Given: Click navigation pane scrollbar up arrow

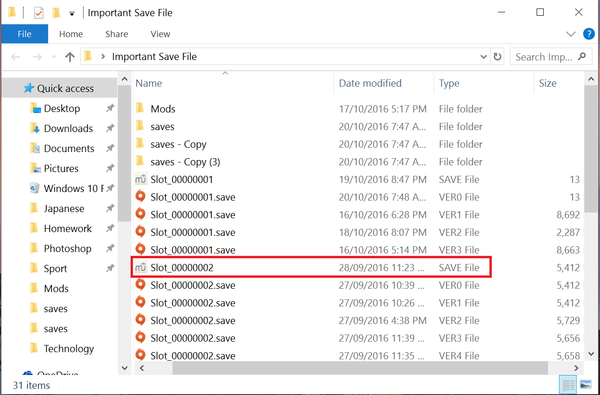Looking at the screenshot, I should coord(124,79).
